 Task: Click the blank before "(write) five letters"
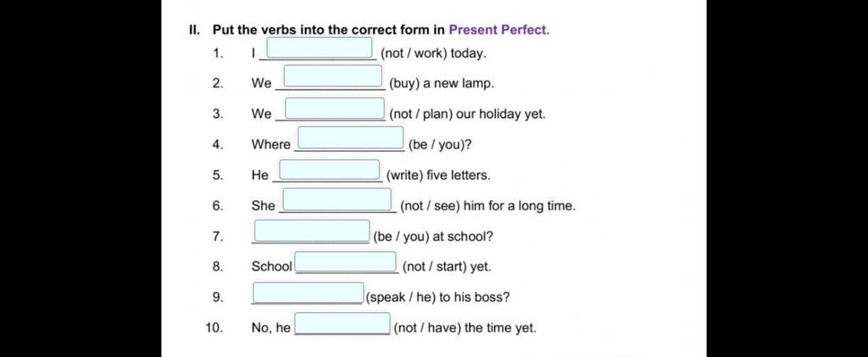[x=330, y=170]
